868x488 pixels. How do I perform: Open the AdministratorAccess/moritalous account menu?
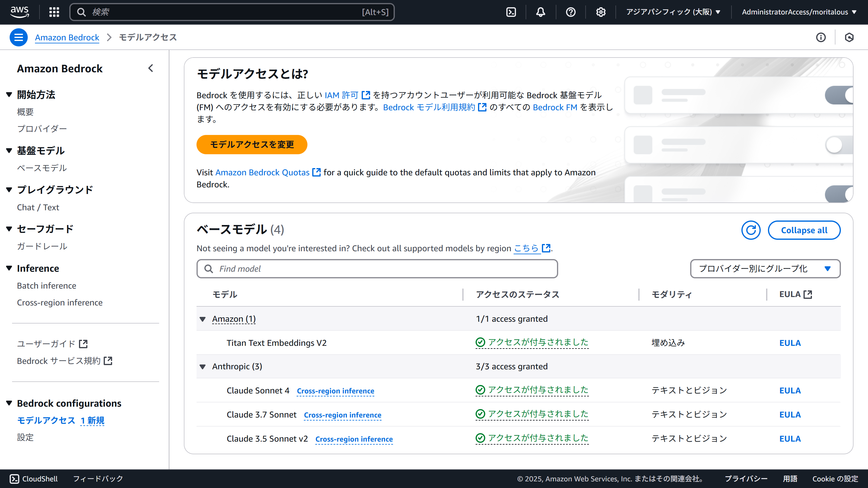pyautogui.click(x=799, y=12)
